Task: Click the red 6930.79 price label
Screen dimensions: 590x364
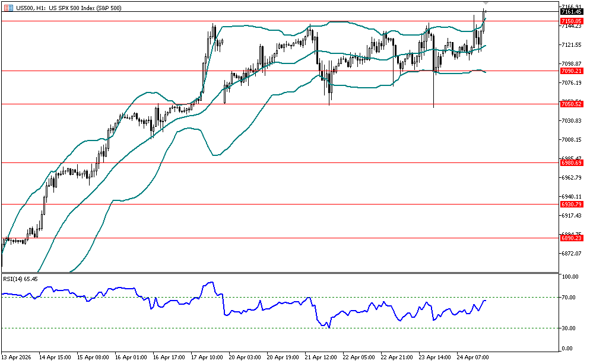Action: [570, 204]
